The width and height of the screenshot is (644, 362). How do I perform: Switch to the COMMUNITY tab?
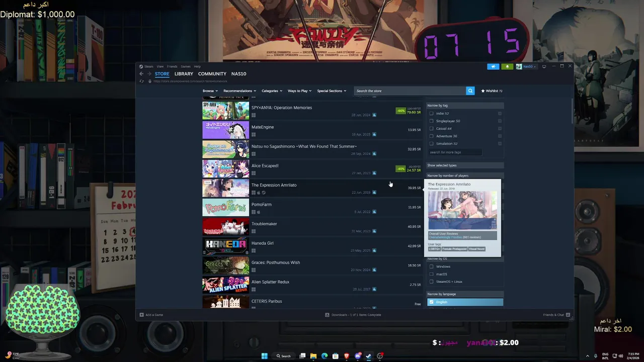[x=212, y=74]
